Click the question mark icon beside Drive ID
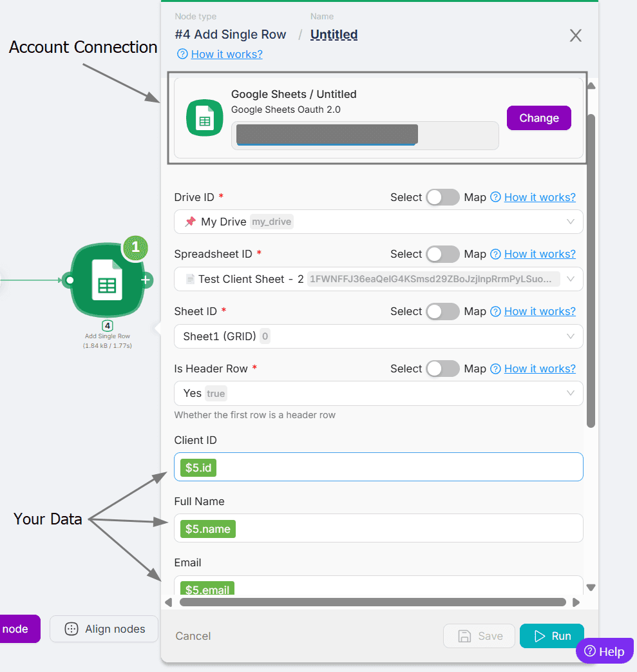637x672 pixels. [495, 197]
